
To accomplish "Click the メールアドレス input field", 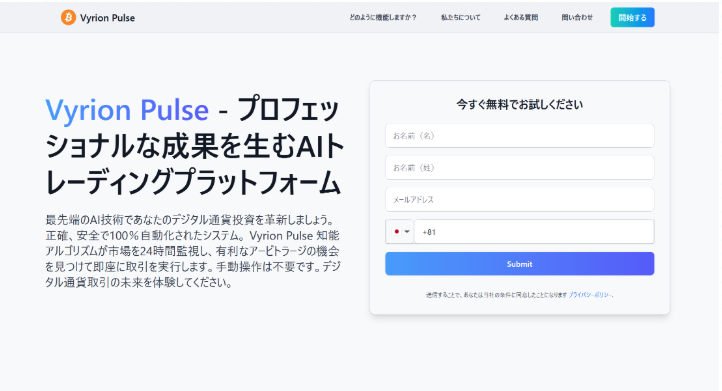I will pos(519,199).
